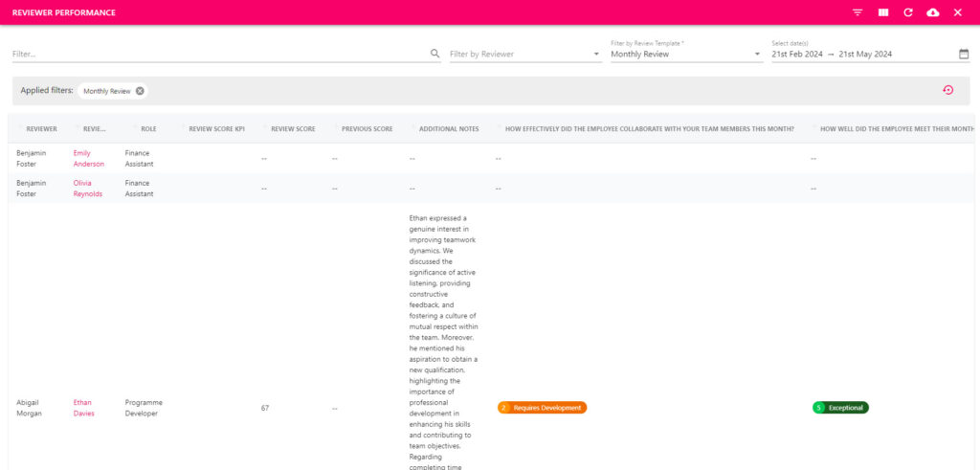Click the search magnifier icon
This screenshot has width=980, height=470.
(435, 54)
